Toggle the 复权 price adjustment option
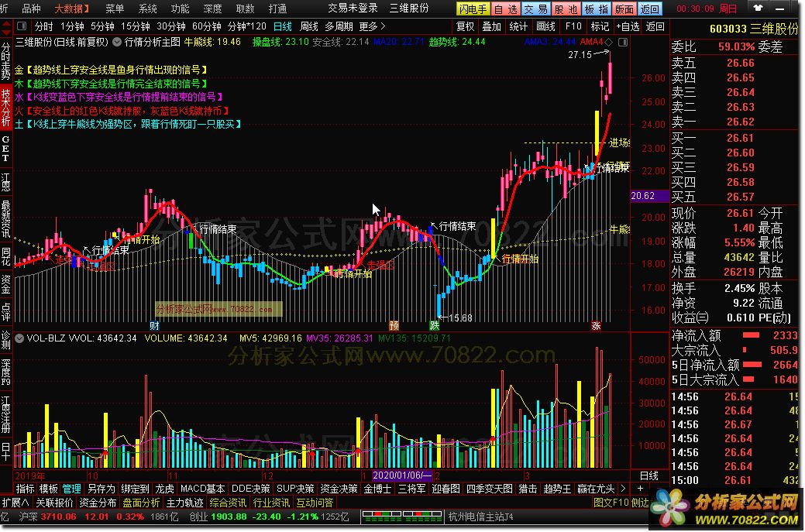Screen dimensions: 805x532 tap(465, 26)
